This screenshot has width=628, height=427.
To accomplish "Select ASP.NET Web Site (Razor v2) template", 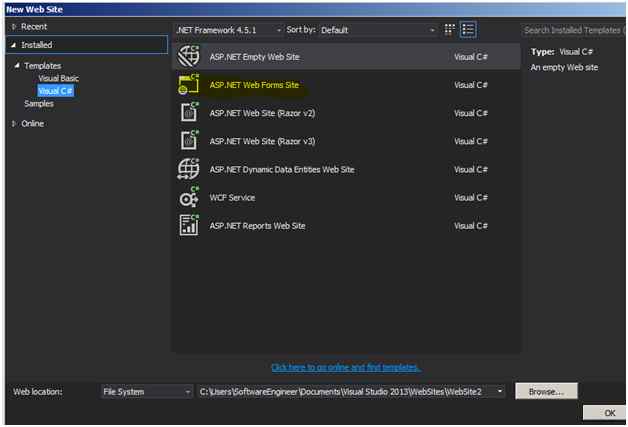I will tap(347, 113).
